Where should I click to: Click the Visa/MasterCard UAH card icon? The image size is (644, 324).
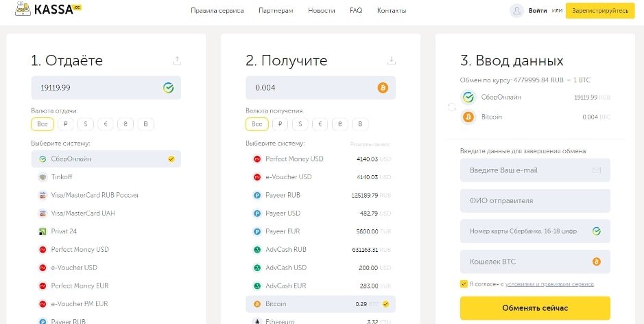coord(43,213)
